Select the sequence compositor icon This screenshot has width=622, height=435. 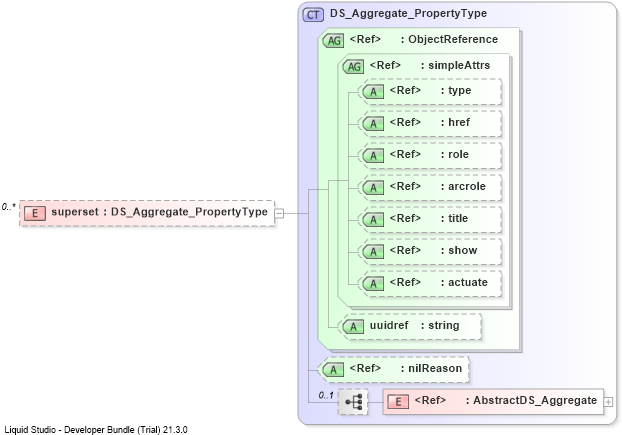[353, 402]
